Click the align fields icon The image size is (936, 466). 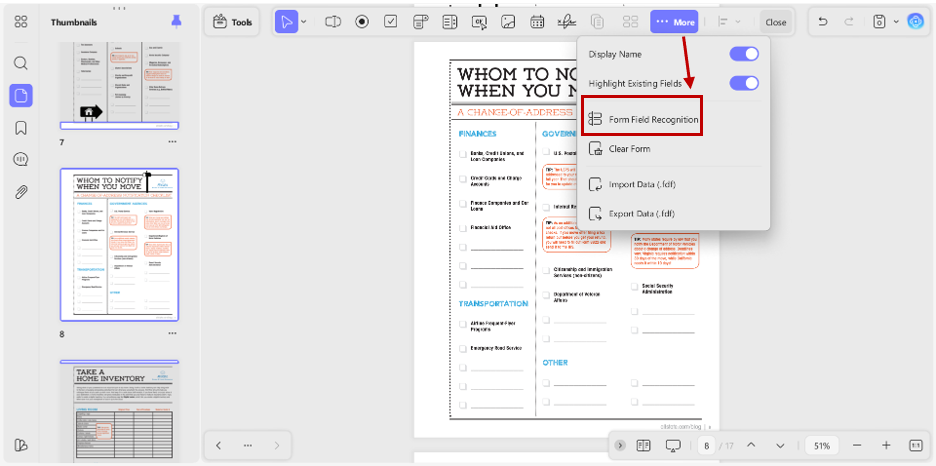tap(723, 22)
